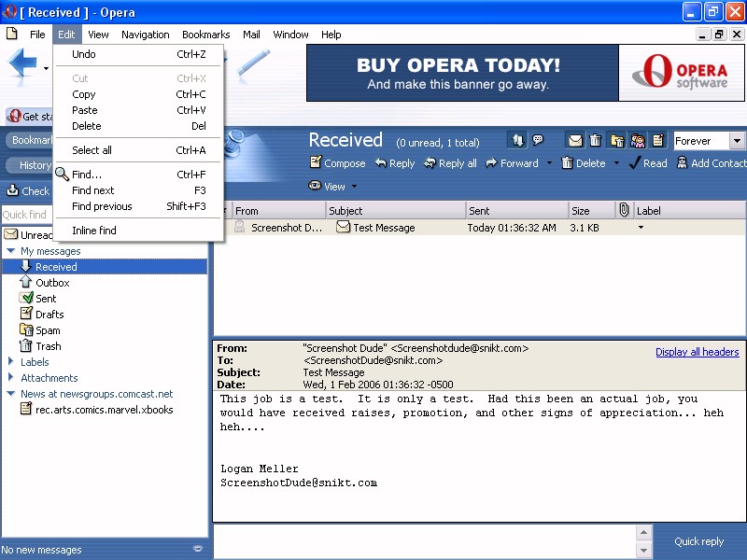The width and height of the screenshot is (747, 560).
Task: Open the Label dropdown arrow in the message row
Action: 641,228
